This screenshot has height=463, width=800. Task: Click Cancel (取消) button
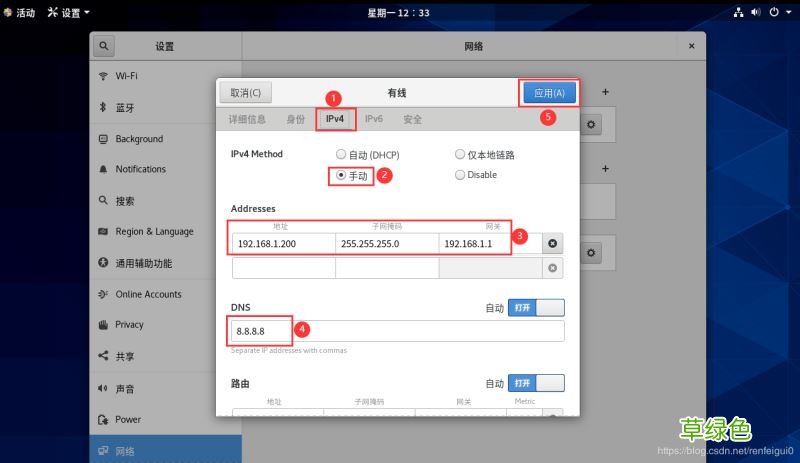point(245,93)
